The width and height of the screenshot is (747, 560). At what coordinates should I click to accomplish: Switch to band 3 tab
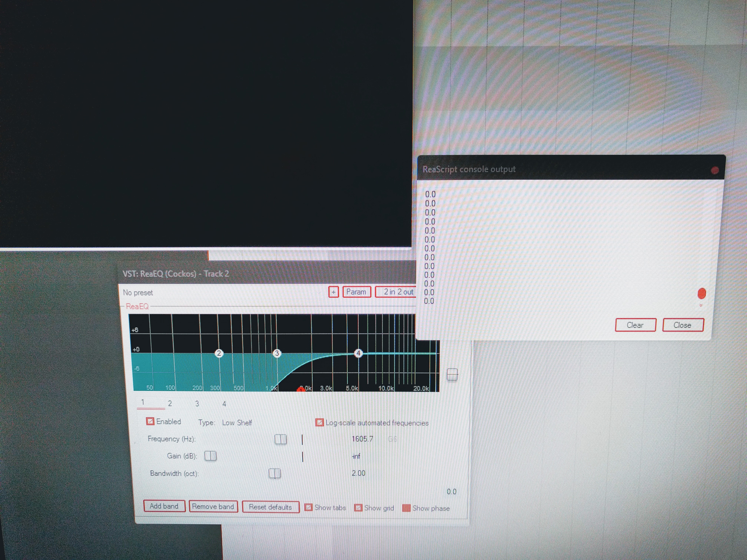[x=197, y=403]
